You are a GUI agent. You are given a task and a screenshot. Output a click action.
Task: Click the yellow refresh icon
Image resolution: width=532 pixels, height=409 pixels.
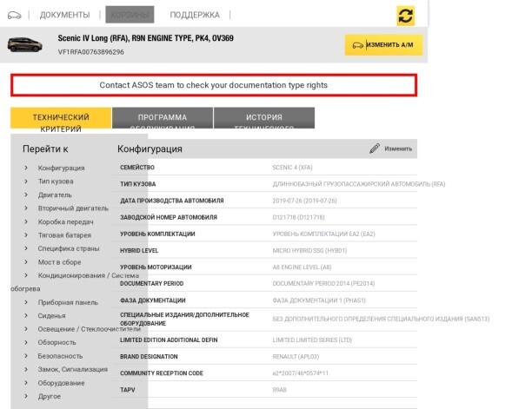click(405, 16)
